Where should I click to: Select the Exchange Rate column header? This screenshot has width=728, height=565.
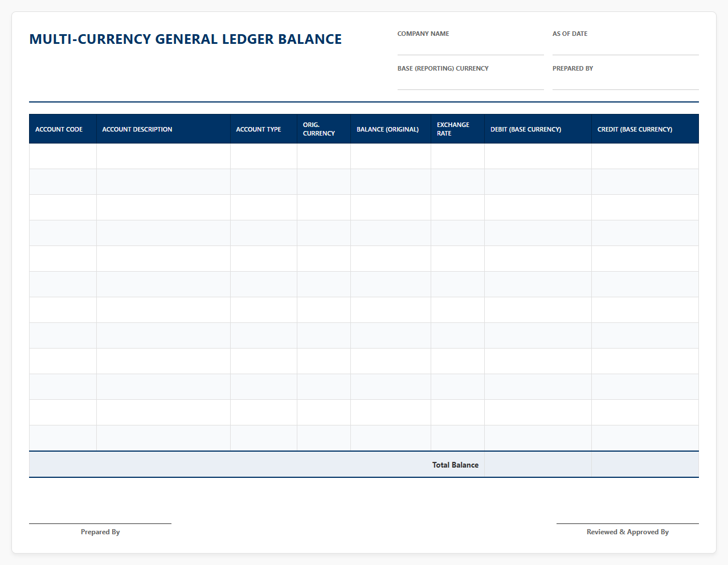(457, 129)
